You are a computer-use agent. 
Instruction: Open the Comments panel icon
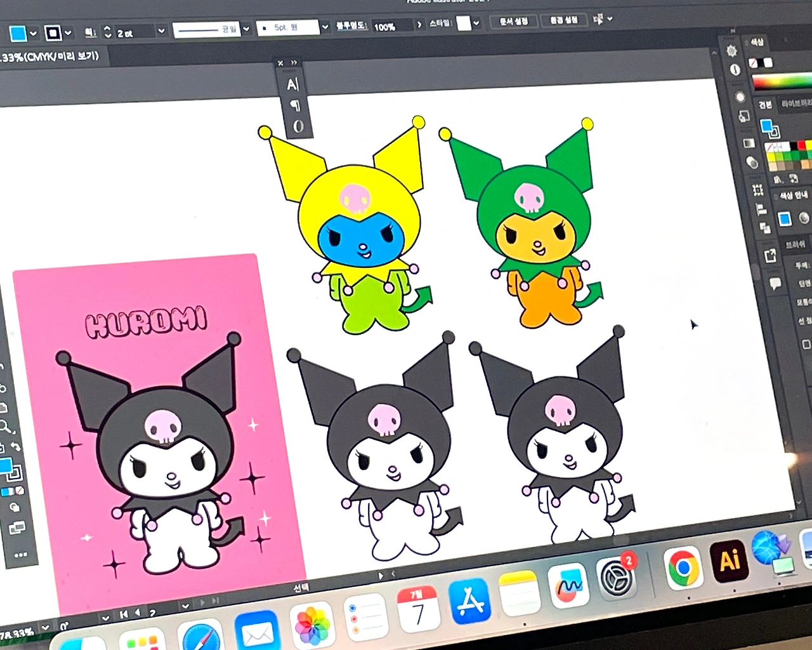point(775,283)
